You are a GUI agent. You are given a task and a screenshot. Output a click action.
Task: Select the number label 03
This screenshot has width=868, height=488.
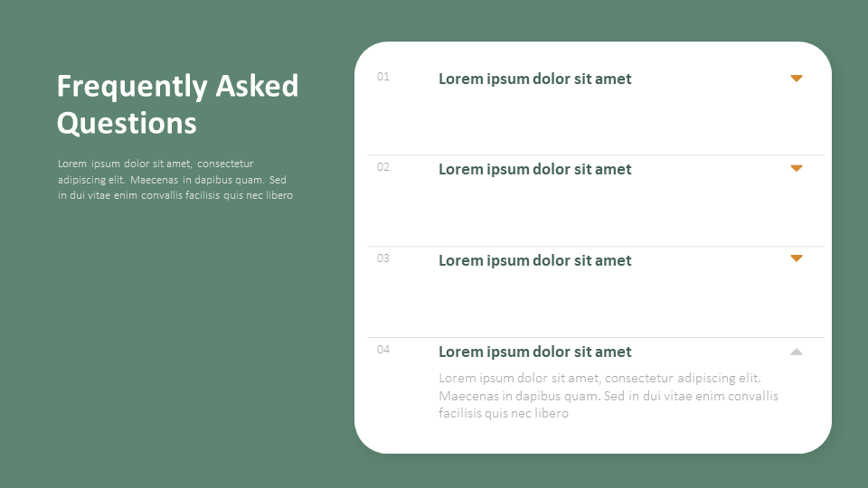(x=383, y=258)
